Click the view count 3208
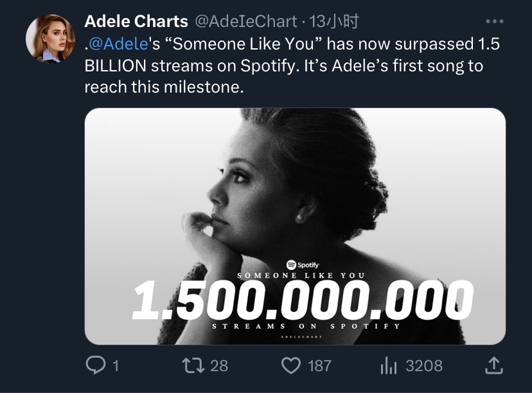 424,366
